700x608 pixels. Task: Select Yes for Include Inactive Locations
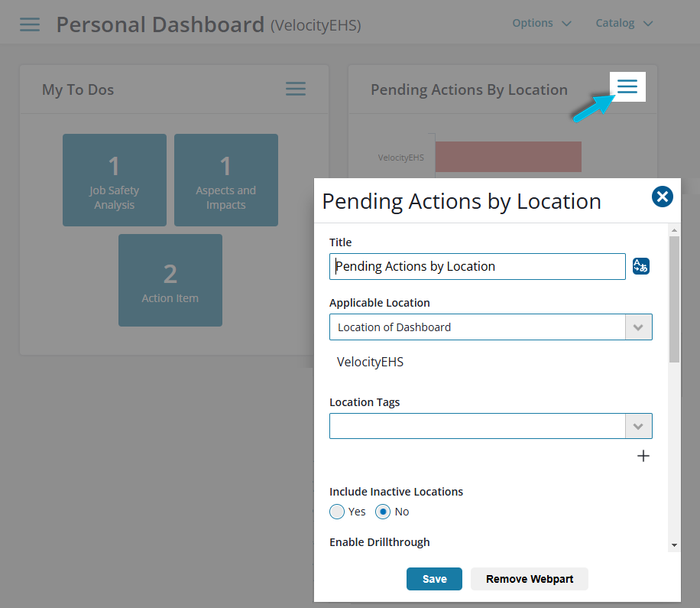coord(337,512)
